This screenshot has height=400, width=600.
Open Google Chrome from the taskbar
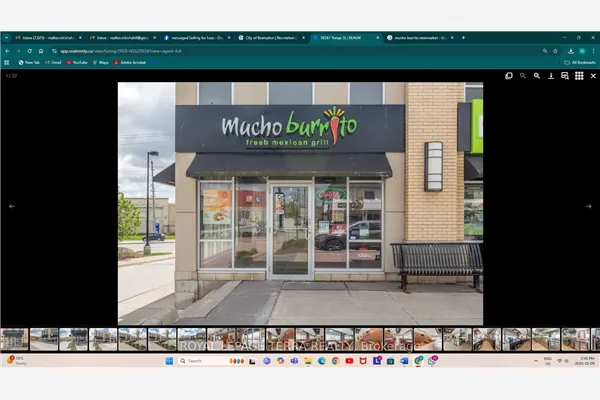(x=336, y=361)
